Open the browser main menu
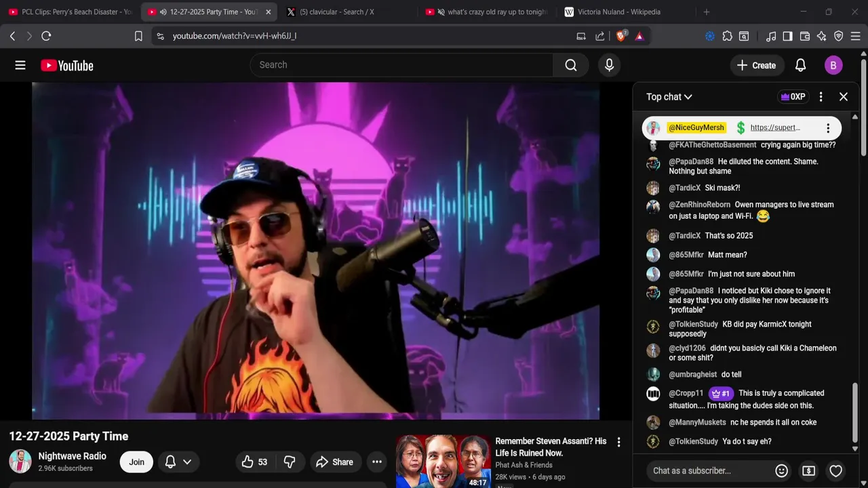The height and width of the screenshot is (488, 868). click(856, 36)
